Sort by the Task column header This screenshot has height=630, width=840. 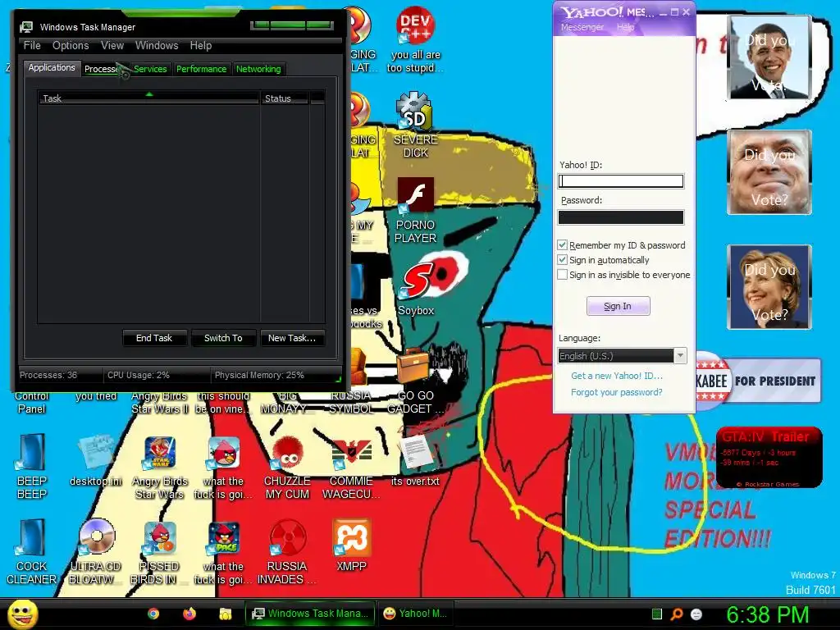click(148, 98)
